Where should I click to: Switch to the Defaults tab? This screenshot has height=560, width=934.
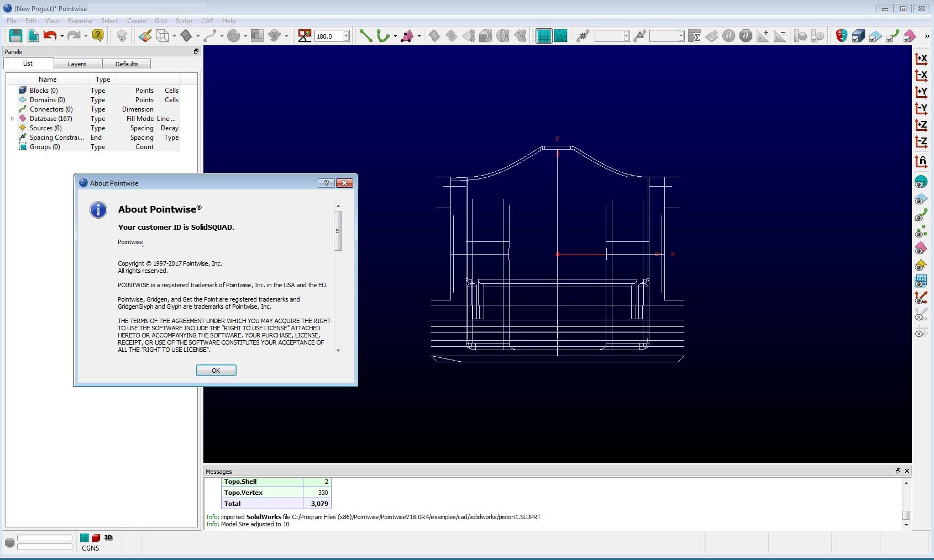click(127, 64)
